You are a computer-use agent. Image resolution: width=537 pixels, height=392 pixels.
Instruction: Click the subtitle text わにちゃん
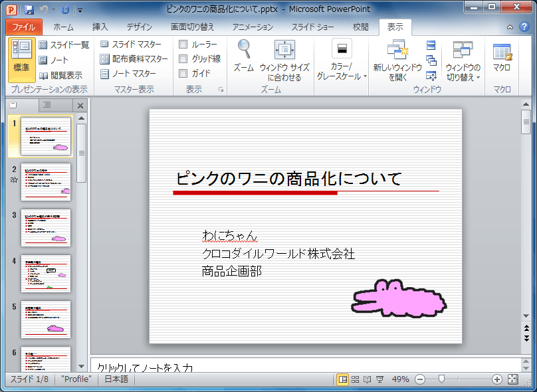pos(229,236)
